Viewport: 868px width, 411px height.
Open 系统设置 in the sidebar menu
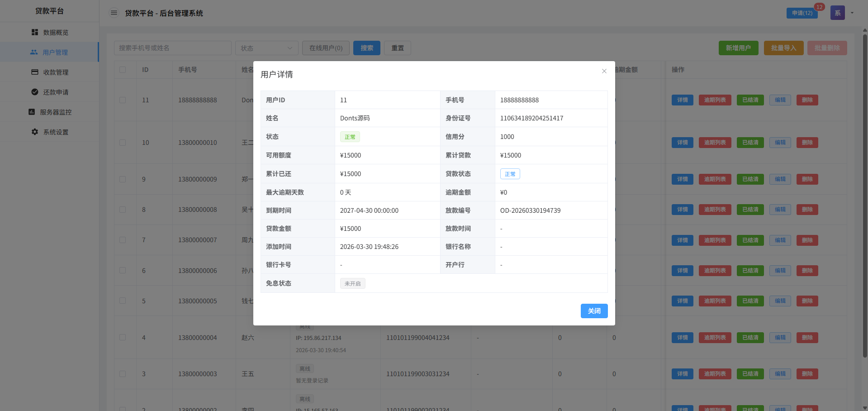coord(56,132)
